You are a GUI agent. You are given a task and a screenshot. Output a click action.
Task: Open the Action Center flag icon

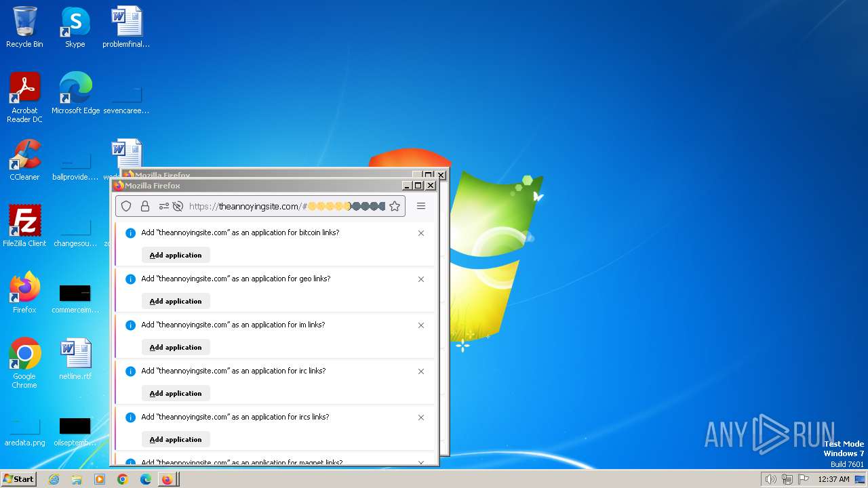804,479
